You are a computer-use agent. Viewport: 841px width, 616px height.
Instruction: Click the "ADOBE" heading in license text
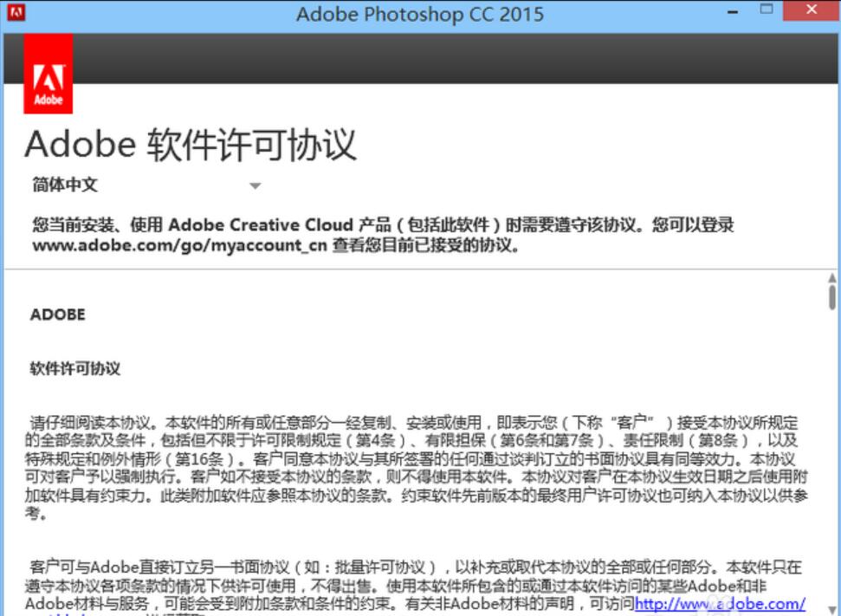58,314
